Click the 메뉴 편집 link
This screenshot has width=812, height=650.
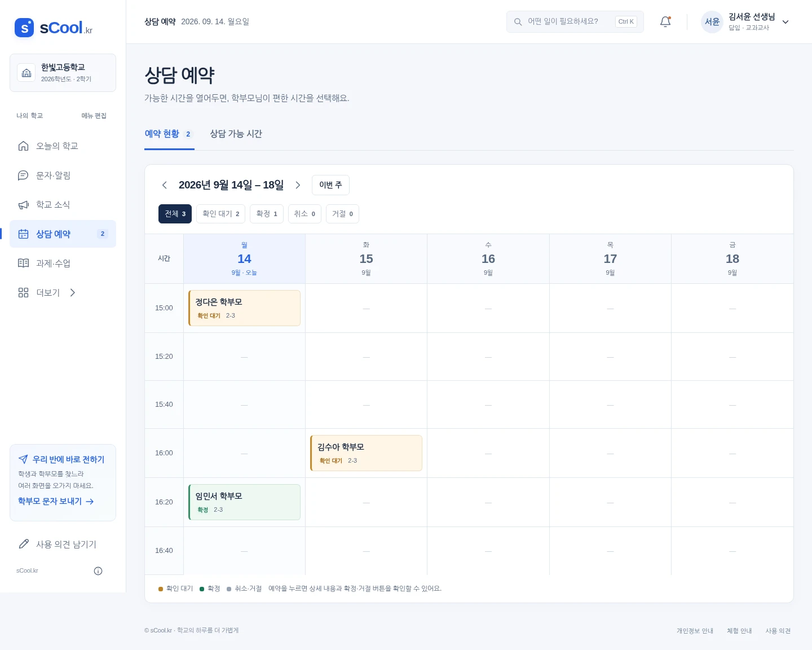94,116
